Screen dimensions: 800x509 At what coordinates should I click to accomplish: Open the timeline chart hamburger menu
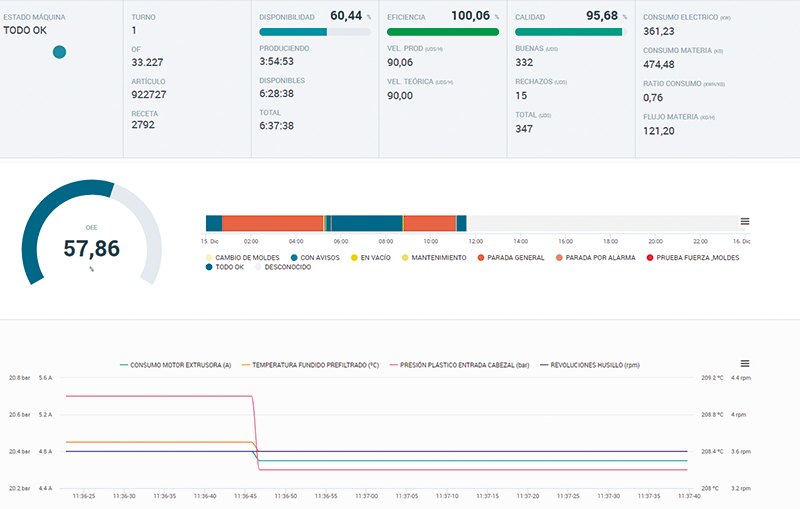[x=745, y=222]
